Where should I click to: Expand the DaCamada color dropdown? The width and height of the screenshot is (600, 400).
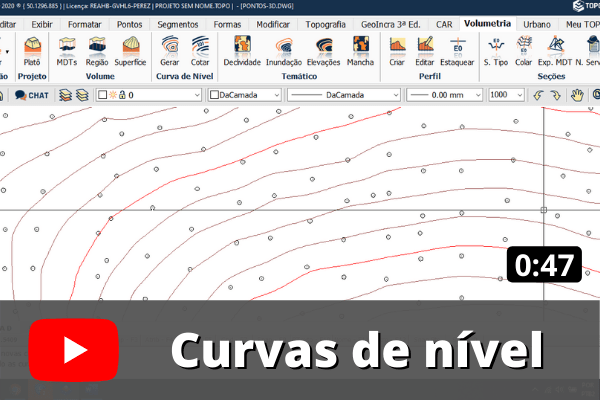point(277,95)
